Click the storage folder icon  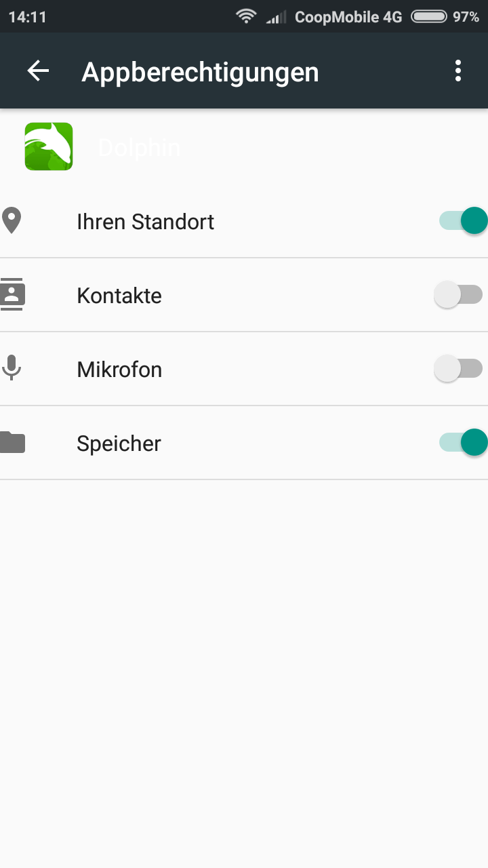point(12,442)
